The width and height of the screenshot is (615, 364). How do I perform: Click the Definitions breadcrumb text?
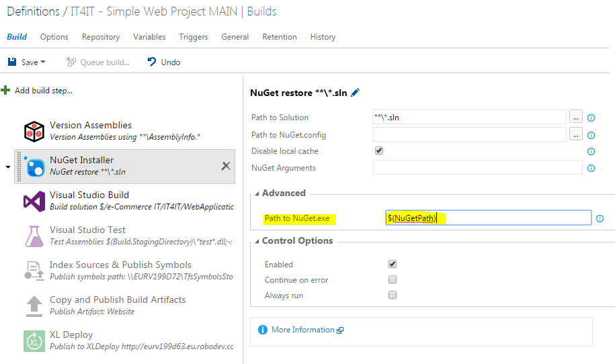tap(34, 11)
